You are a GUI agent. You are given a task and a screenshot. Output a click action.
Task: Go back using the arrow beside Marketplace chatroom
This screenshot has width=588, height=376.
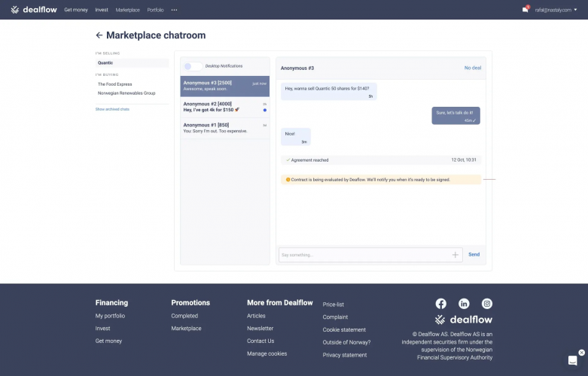[x=99, y=35]
